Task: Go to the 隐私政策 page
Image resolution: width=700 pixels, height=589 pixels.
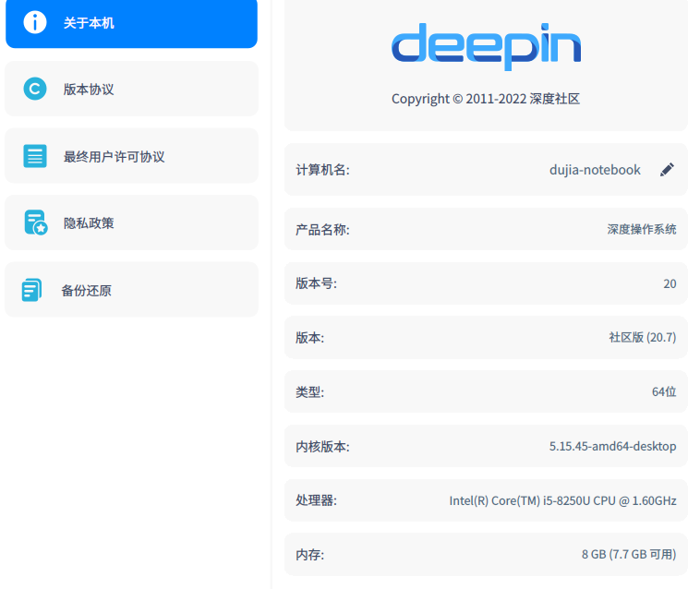Action: pyautogui.click(x=131, y=222)
